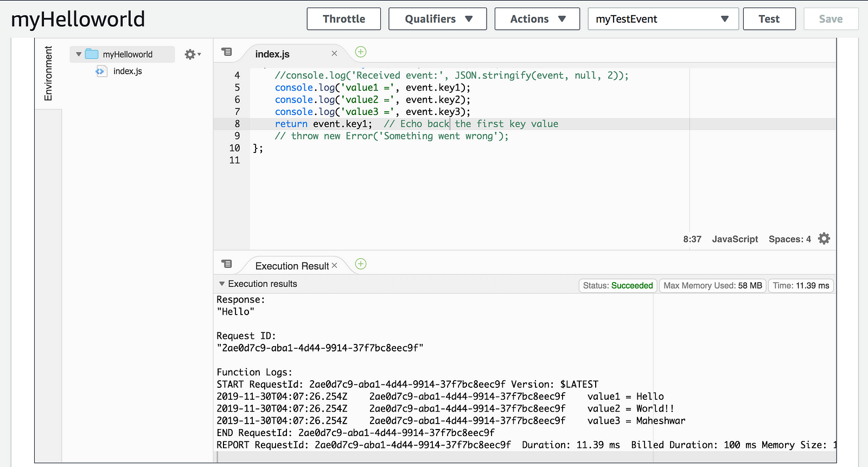Screen dimensions: 868x467
Task: Click the disabled Save button
Action: (831, 19)
